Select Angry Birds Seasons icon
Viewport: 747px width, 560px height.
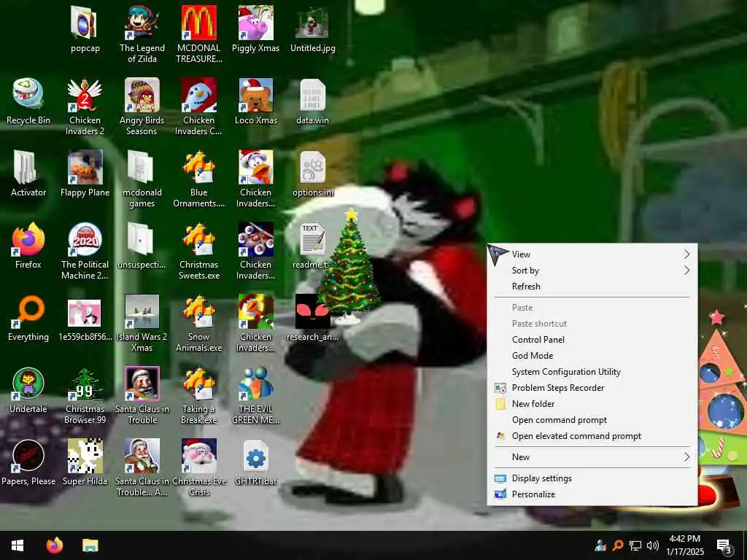[x=142, y=94]
